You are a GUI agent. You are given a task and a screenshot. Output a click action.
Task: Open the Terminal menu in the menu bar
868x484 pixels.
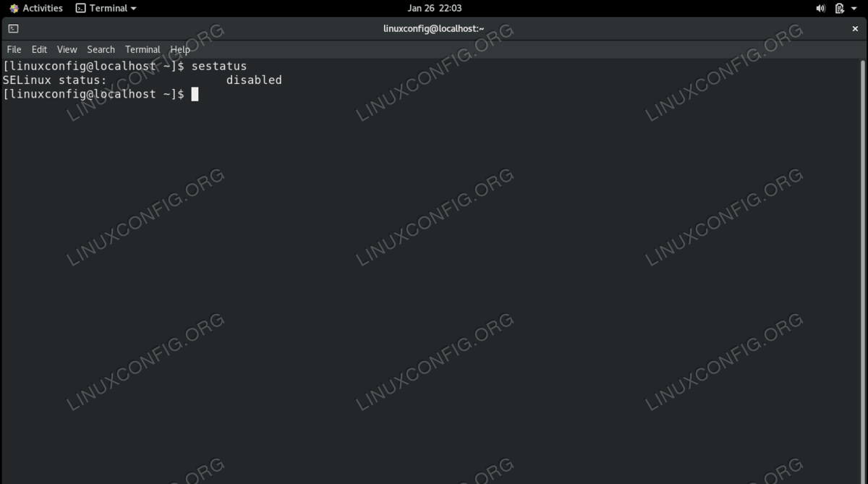(142, 49)
